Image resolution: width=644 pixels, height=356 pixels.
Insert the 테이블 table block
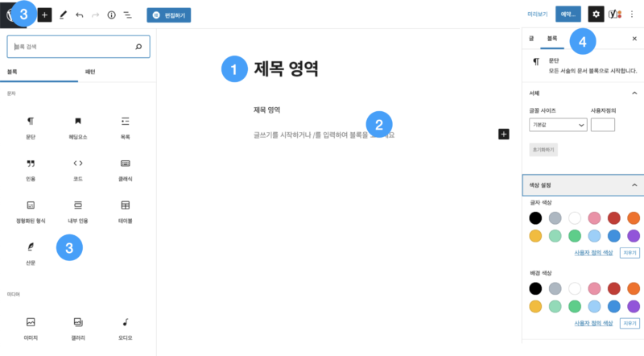(x=126, y=212)
